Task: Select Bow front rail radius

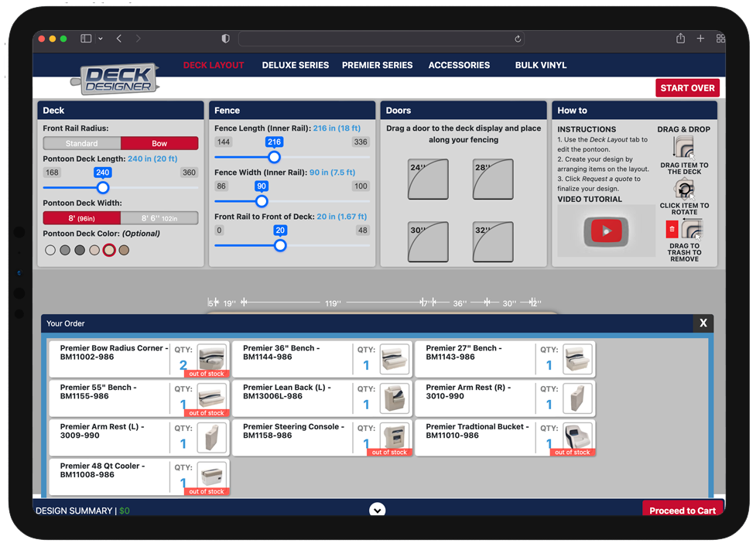Action: click(159, 143)
